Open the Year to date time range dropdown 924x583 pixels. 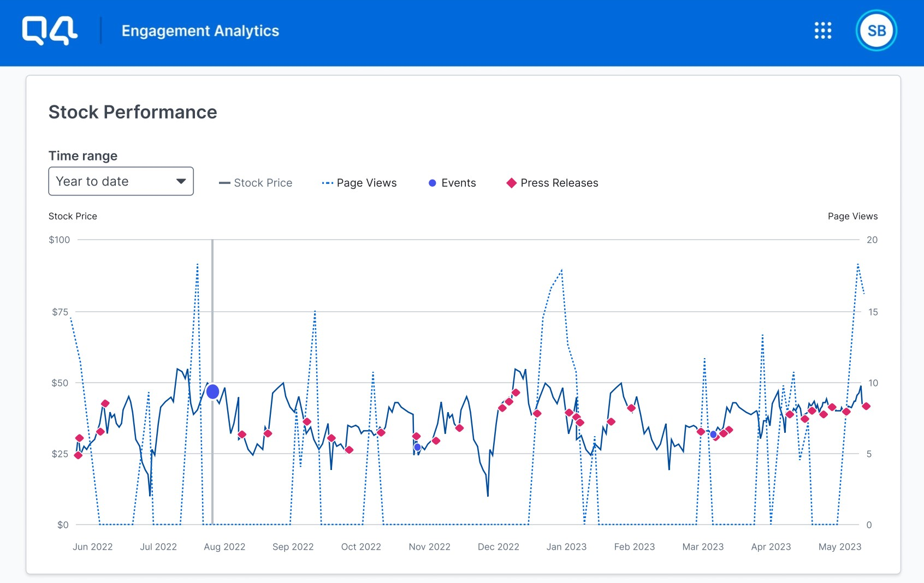coord(121,181)
